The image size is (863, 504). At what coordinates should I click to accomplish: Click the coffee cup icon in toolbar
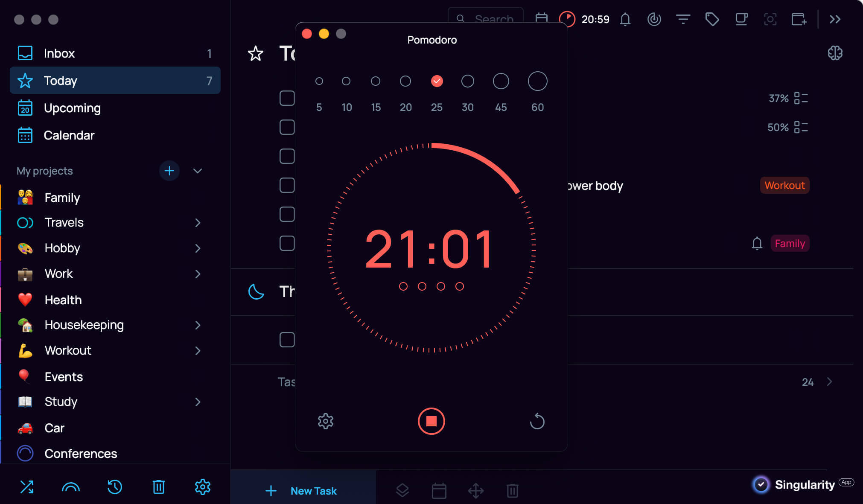(x=741, y=19)
